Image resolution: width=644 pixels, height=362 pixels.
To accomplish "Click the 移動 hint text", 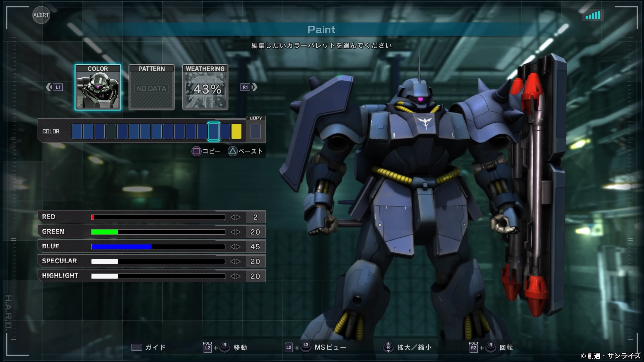I will pyautogui.click(x=240, y=348).
